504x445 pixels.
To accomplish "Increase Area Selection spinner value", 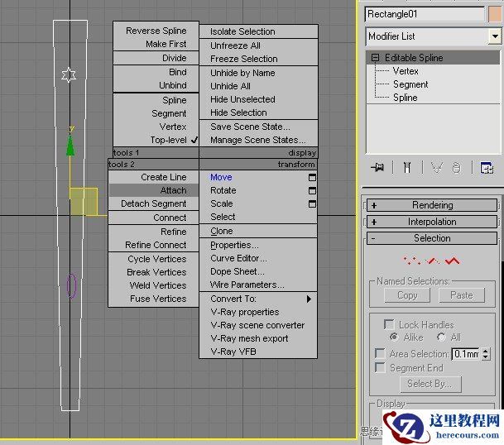I will [485, 351].
